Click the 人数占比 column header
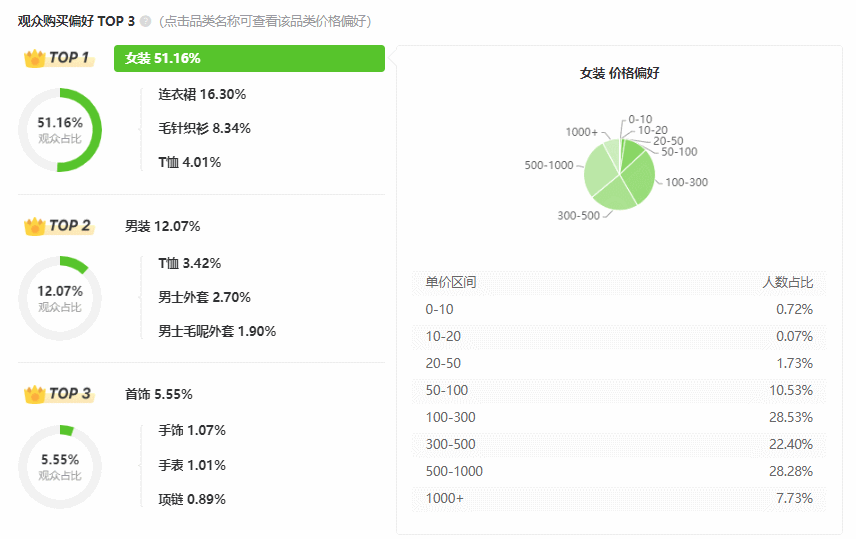The height and width of the screenshot is (539, 856). [x=788, y=282]
